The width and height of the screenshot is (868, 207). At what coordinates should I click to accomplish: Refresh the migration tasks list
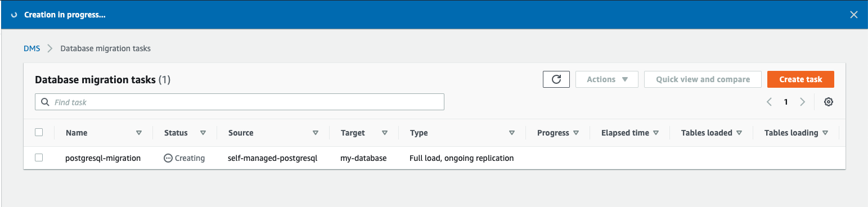click(556, 79)
